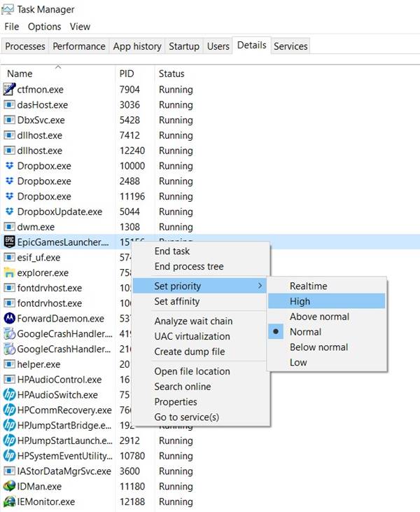Switch to the Details tab

[251, 45]
